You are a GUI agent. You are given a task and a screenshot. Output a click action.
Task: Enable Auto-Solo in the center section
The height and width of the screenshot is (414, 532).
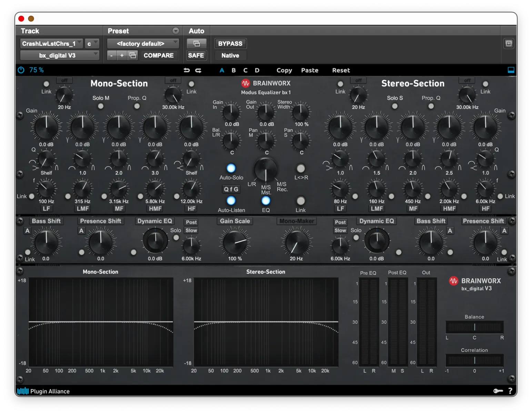click(x=231, y=168)
